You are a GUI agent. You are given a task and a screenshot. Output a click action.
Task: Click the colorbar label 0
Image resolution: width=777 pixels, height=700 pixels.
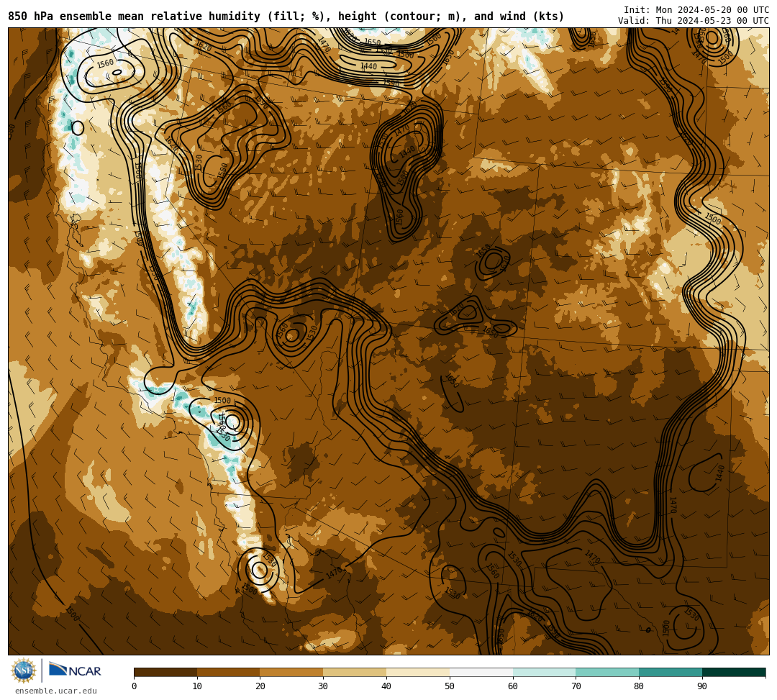tap(135, 686)
